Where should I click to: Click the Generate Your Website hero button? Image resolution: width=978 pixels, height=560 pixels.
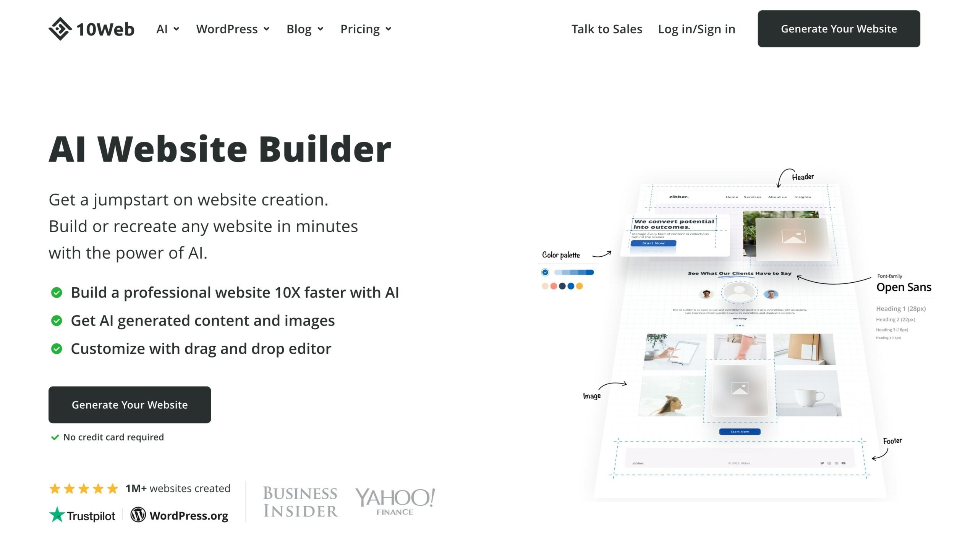pyautogui.click(x=129, y=404)
